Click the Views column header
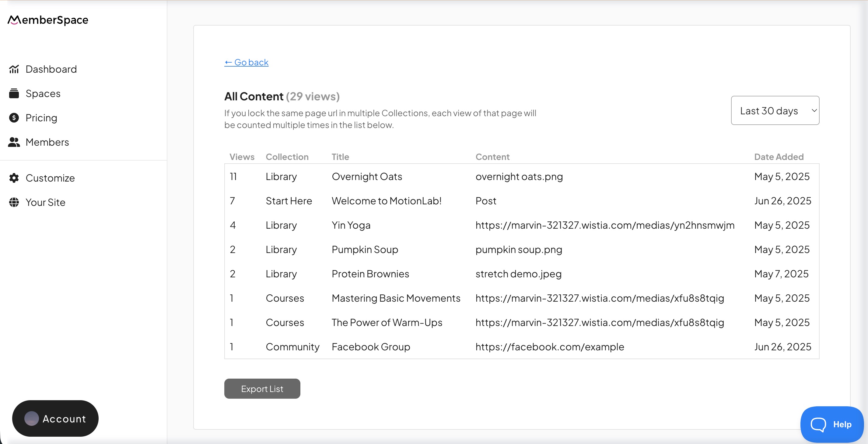 point(242,157)
